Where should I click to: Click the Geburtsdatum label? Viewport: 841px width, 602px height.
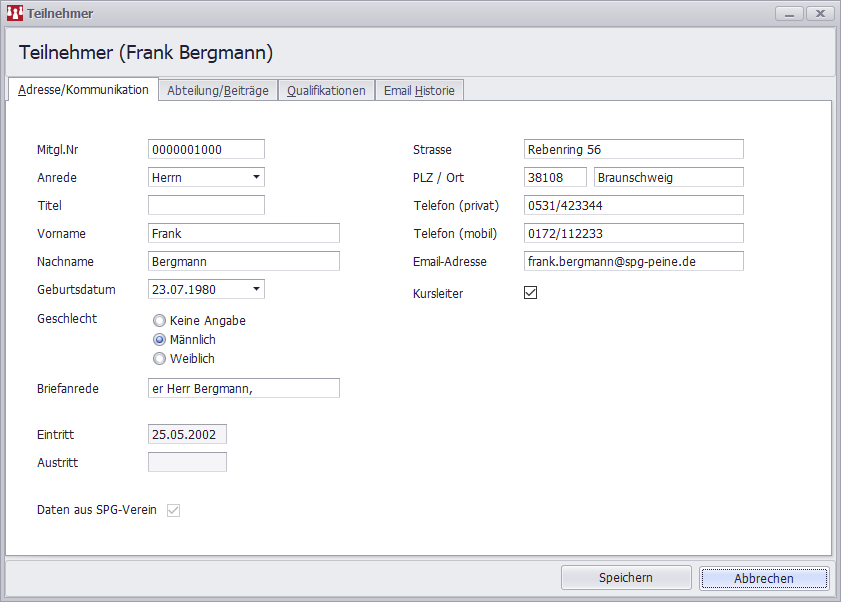[76, 290]
